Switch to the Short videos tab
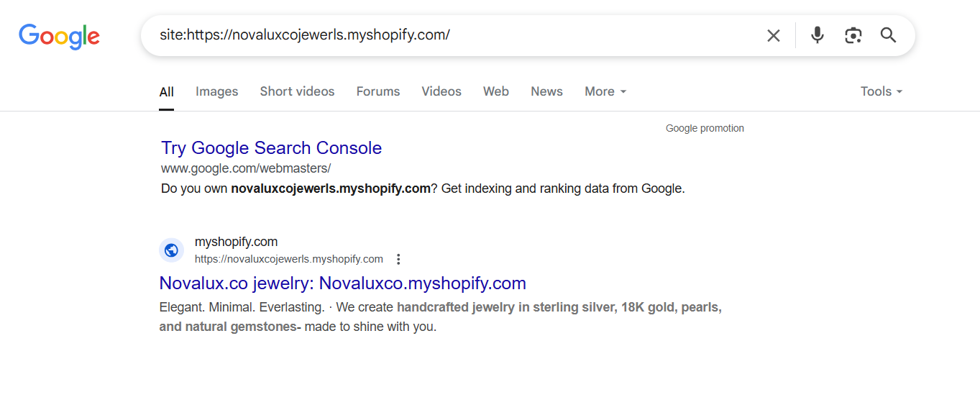This screenshot has height=400, width=980. click(x=297, y=91)
